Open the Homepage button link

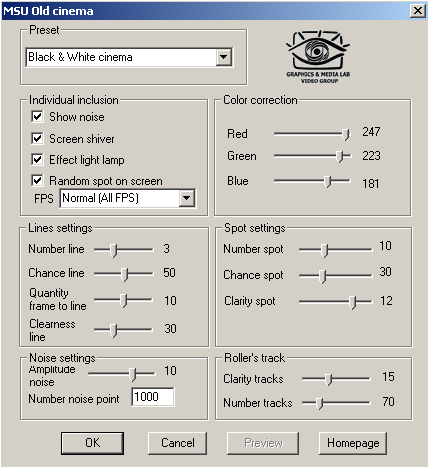point(353,443)
